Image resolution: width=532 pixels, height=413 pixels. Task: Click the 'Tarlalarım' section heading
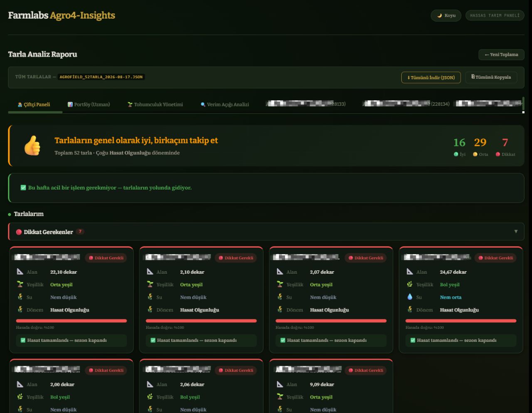coord(29,214)
